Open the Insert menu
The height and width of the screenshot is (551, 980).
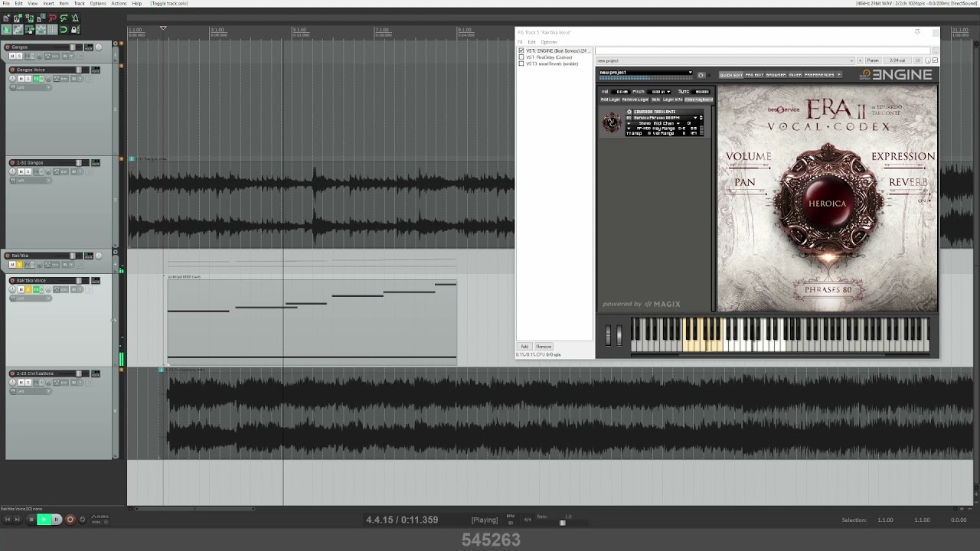tap(48, 4)
